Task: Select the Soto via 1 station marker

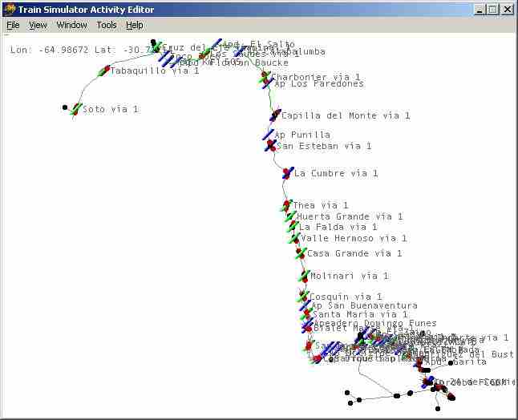Action: 76,108
